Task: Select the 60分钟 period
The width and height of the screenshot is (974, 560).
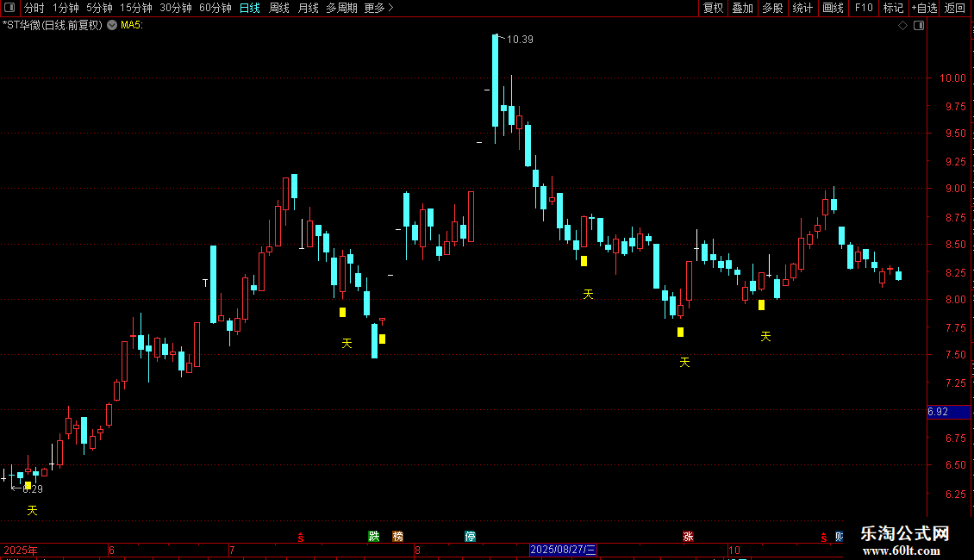Action: 215,8
